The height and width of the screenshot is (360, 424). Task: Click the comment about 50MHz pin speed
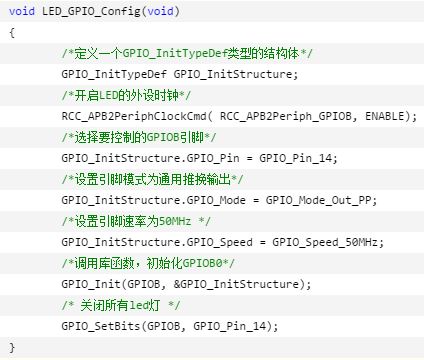click(136, 221)
